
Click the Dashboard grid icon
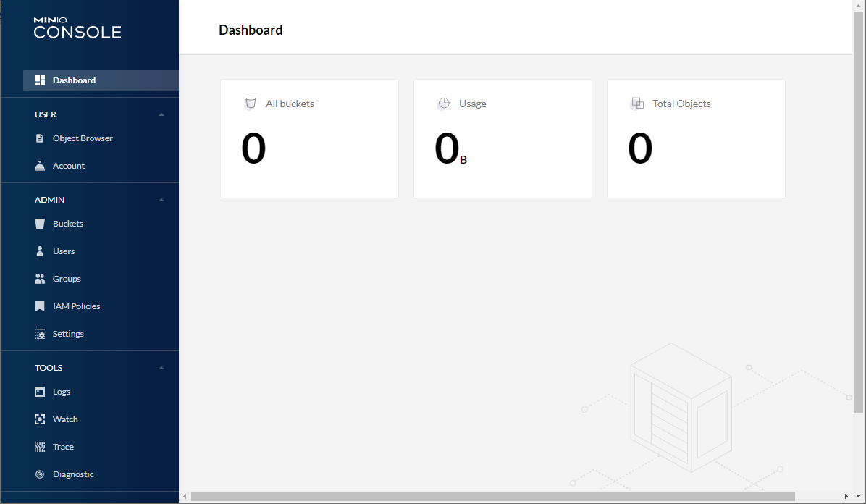coord(40,80)
